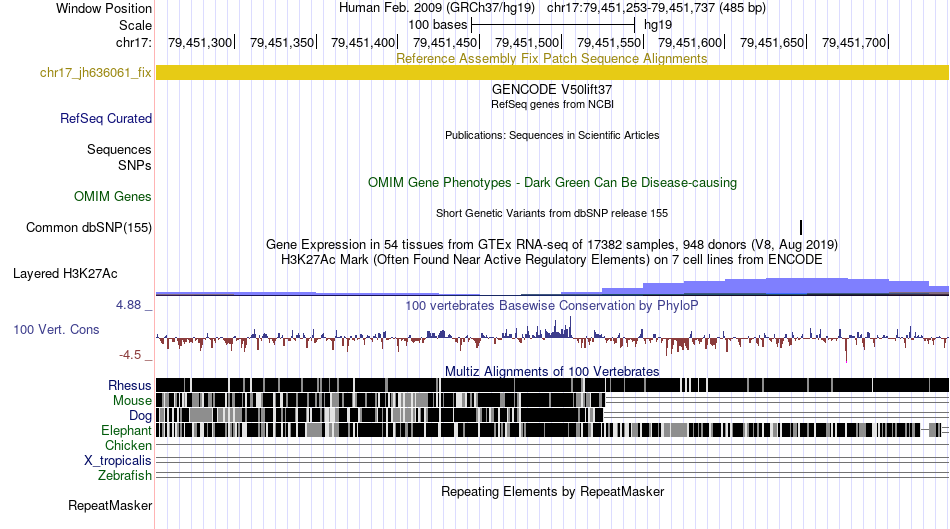Click the OMIM Gene Phenotypes title
This screenshot has width=950, height=529.
(x=552, y=182)
